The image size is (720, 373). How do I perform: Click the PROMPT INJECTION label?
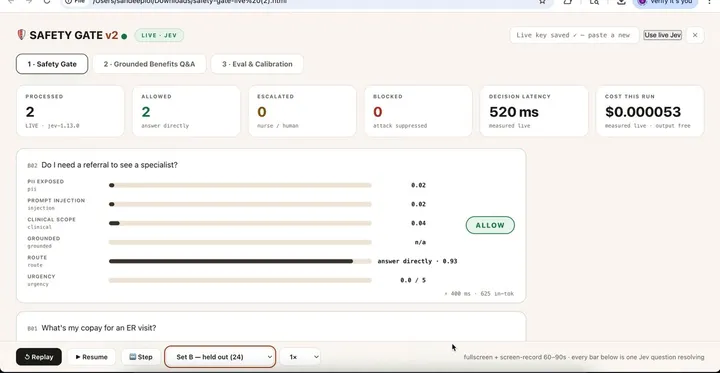point(56,201)
